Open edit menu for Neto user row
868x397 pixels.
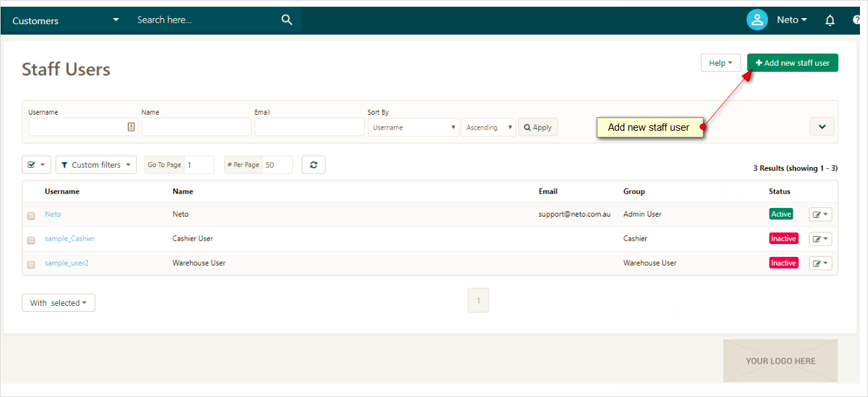820,215
